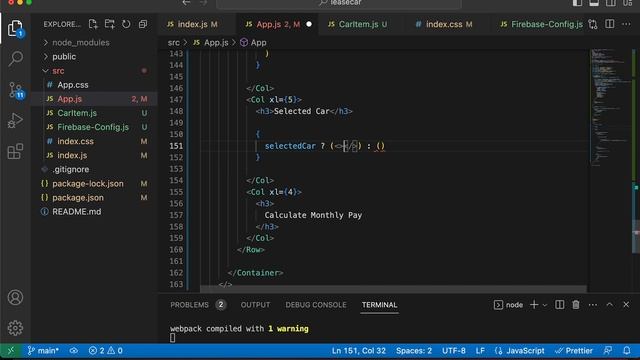Select the Terminal panel tab
This screenshot has width=640, height=360.
point(379,305)
